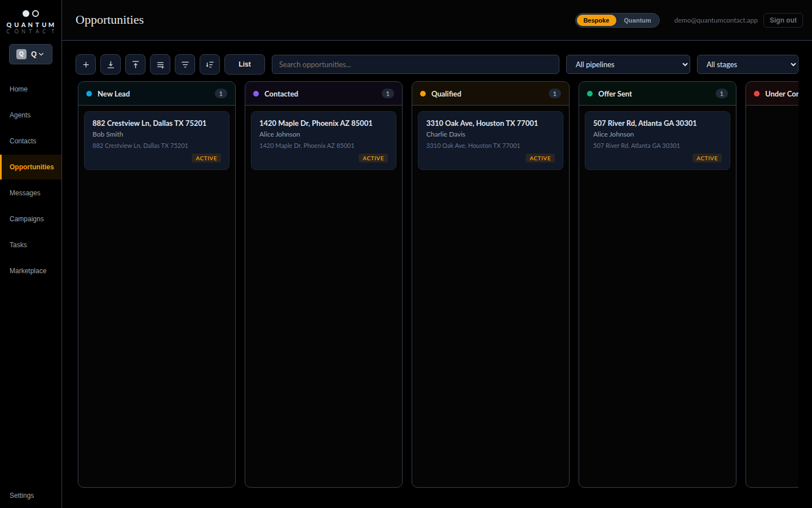Open the 507 River Rd opportunity card
Viewport: 812px width, 508px height.
coord(657,141)
